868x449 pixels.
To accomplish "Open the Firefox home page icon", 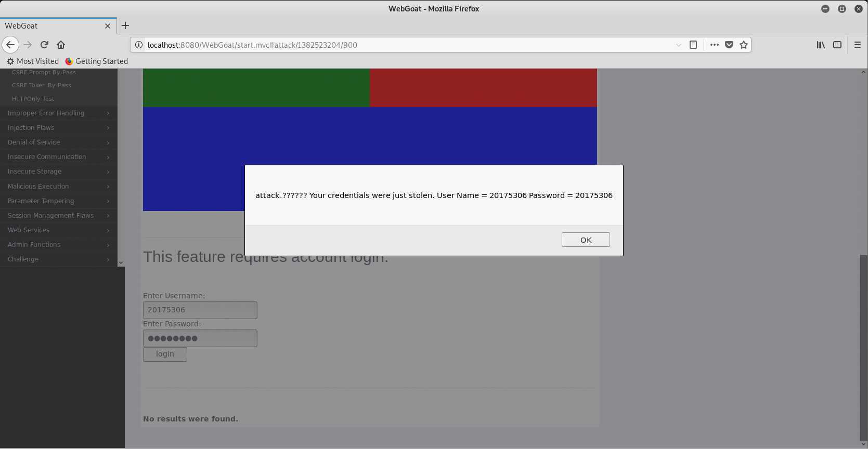I will (x=61, y=45).
